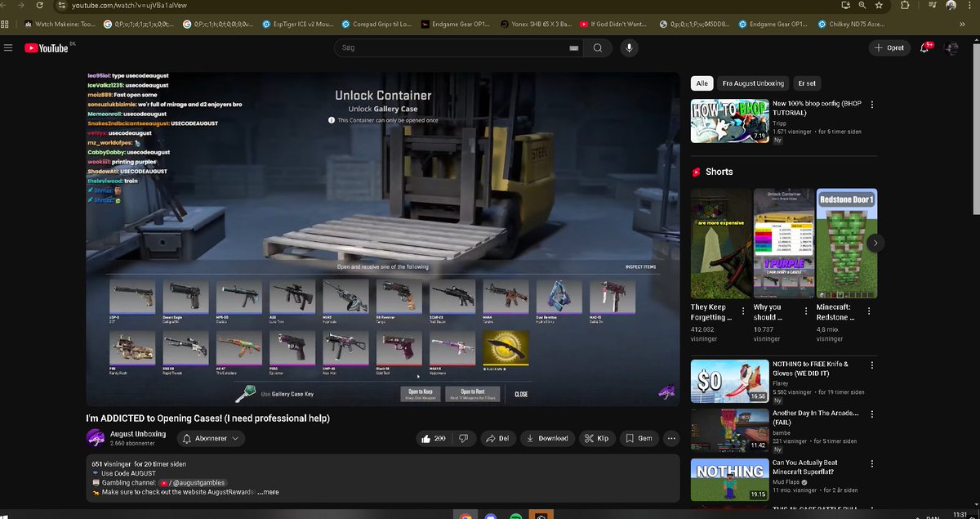Viewport: 980px width, 519px height.
Task: Open the Minecraft Redstone Door short
Action: (847, 243)
